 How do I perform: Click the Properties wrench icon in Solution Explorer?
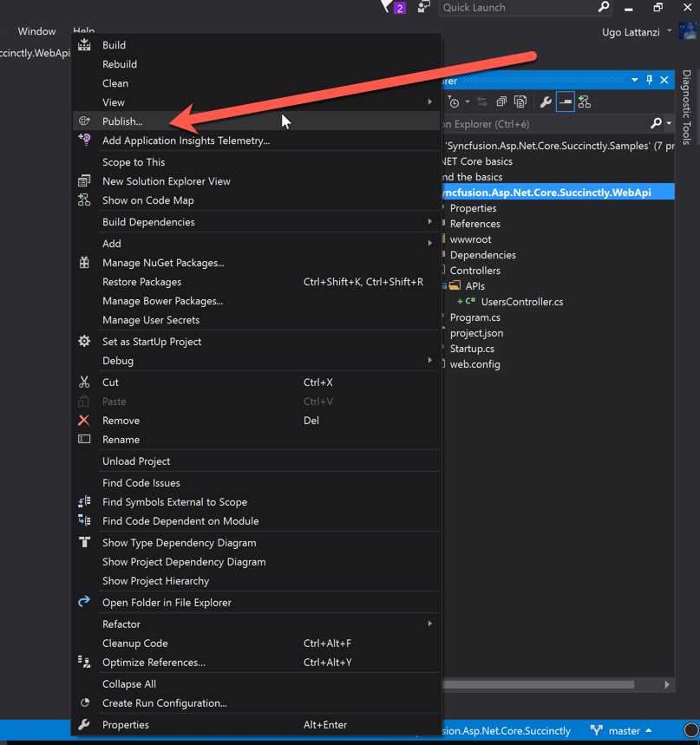pos(545,101)
